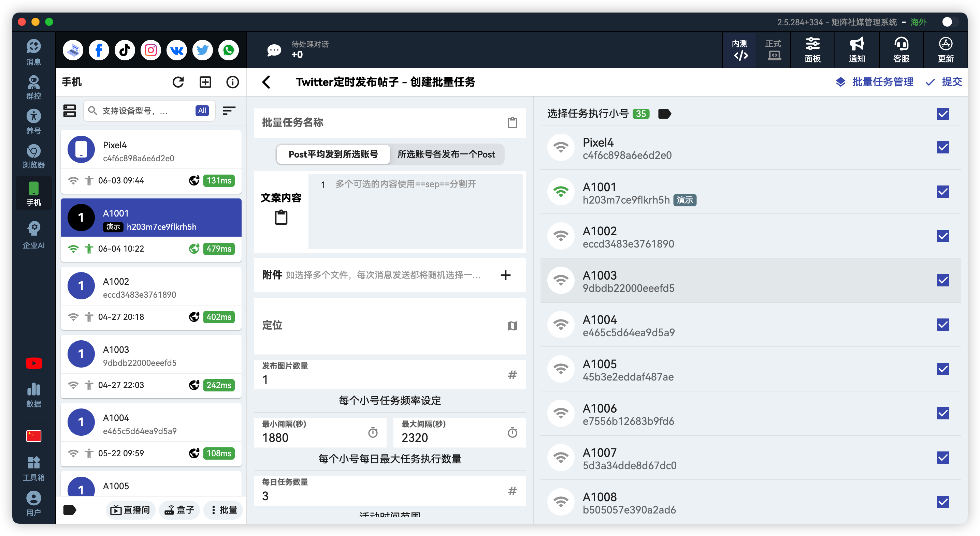Screen dimensions: 980x536
Task: Select the Facebook platform icon
Action: click(99, 50)
